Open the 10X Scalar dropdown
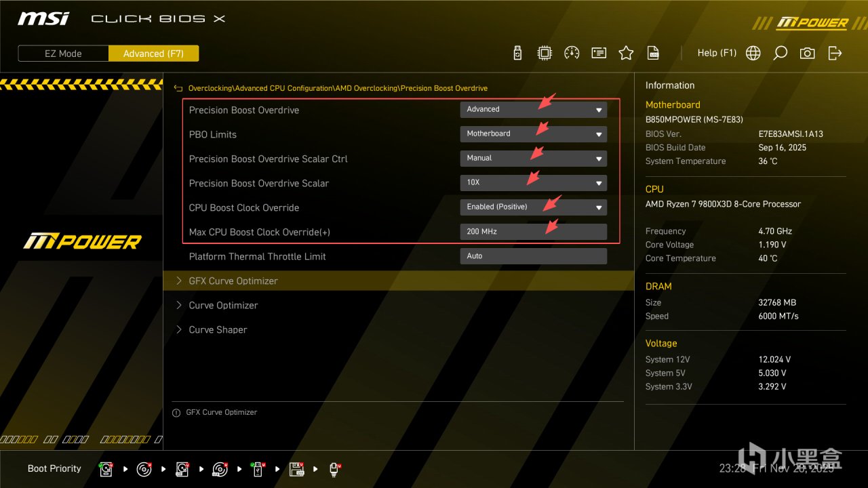This screenshot has width=868, height=488. click(533, 182)
